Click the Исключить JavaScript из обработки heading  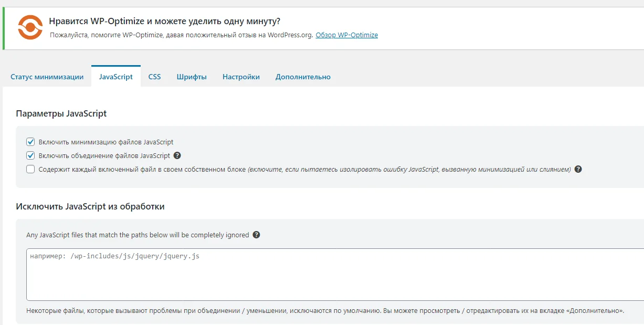click(x=90, y=206)
